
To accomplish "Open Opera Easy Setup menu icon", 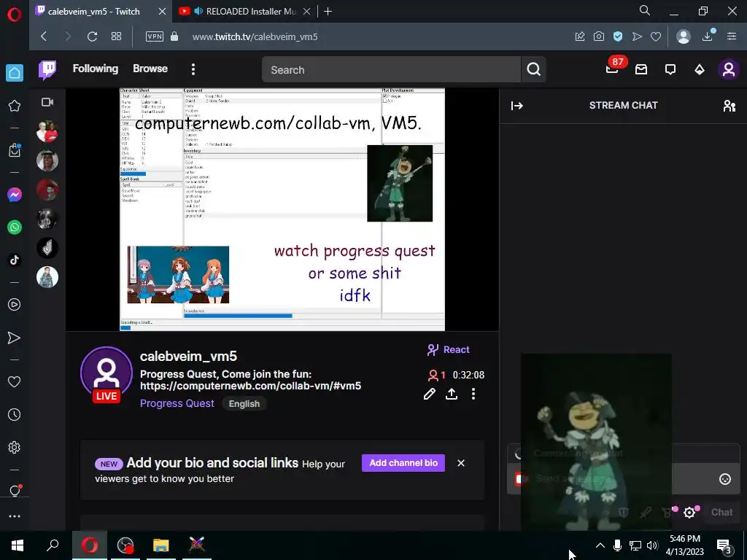I will pyautogui.click(x=732, y=36).
